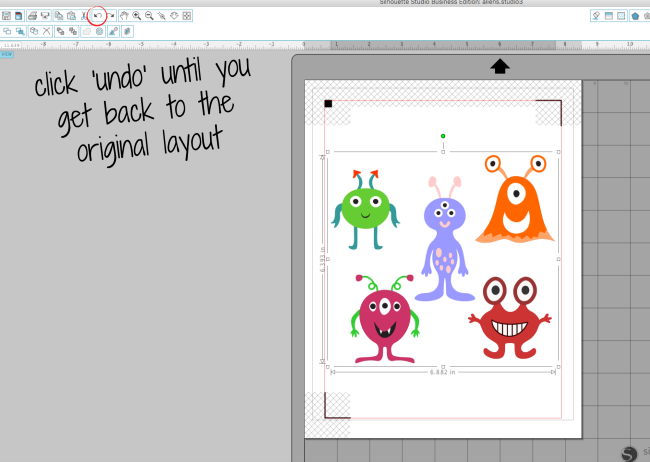Click the '6.882 in' width dimension label
The width and height of the screenshot is (650, 462).
[x=442, y=372]
